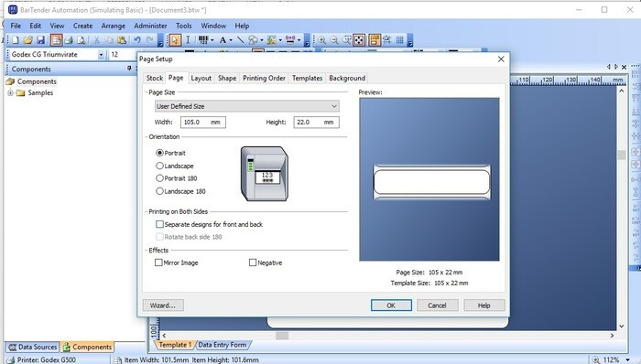Expand the Samples folder node
Viewport: 641px width, 364px height.
pos(11,93)
